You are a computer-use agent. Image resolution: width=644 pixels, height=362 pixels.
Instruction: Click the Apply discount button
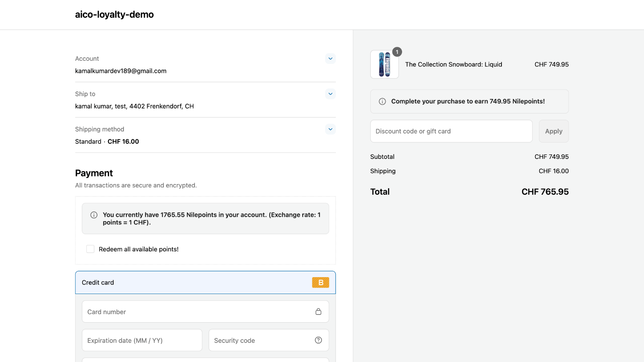point(554,131)
